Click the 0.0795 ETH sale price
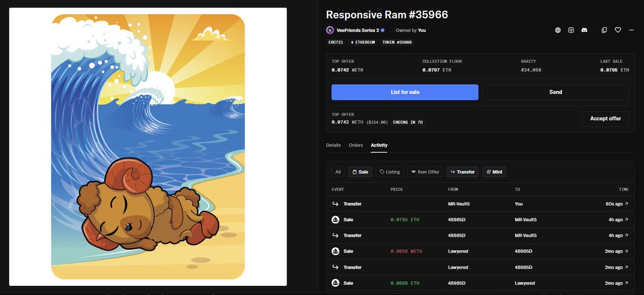This screenshot has height=295, width=644. point(406,220)
